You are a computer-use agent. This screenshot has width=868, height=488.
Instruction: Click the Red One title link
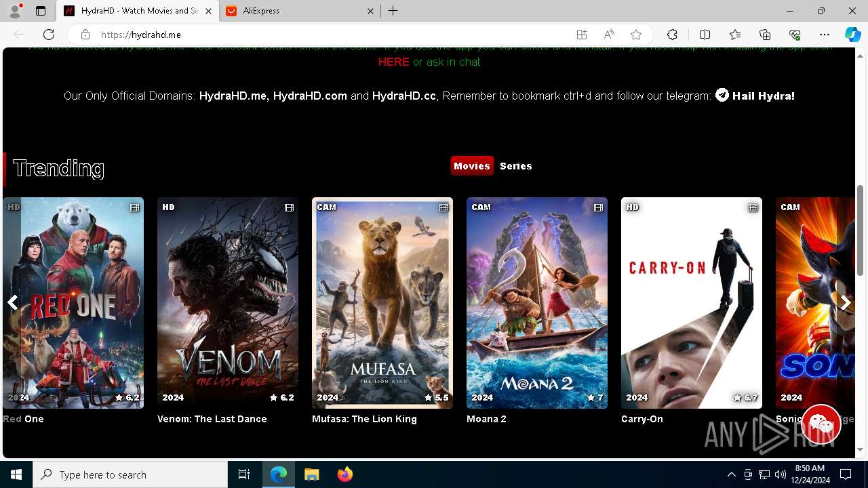[x=23, y=419]
